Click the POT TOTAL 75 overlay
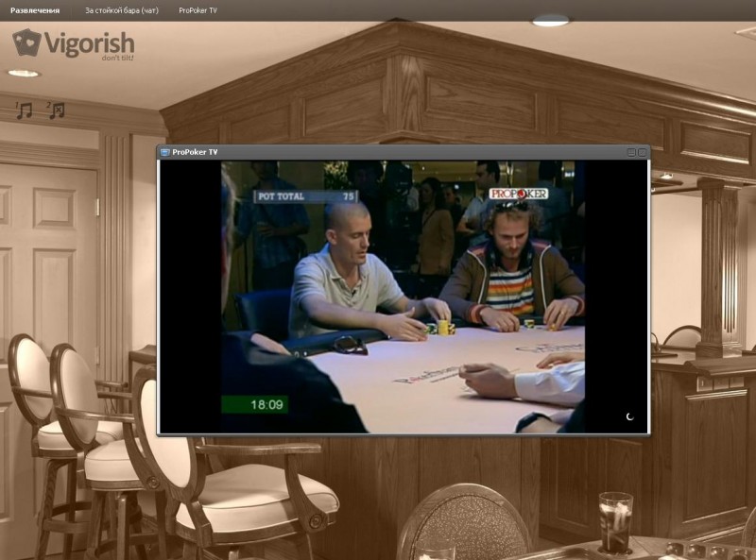The image size is (756, 560). point(305,196)
